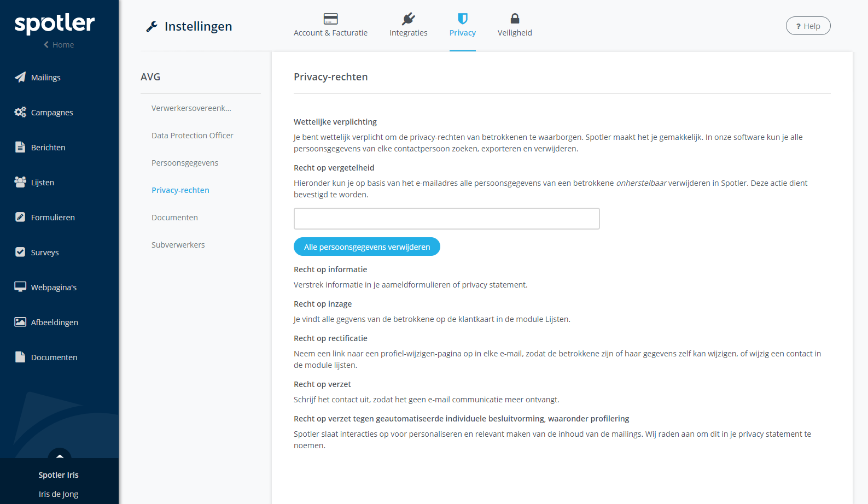The height and width of the screenshot is (504, 868).
Task: Click the Alle persoonsgegevens verwijderen button
Action: coord(366,247)
